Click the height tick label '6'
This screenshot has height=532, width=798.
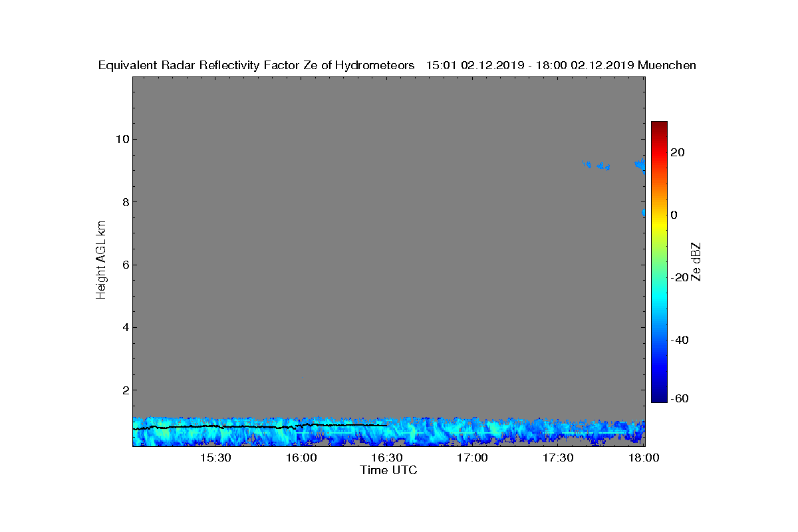[x=124, y=265]
